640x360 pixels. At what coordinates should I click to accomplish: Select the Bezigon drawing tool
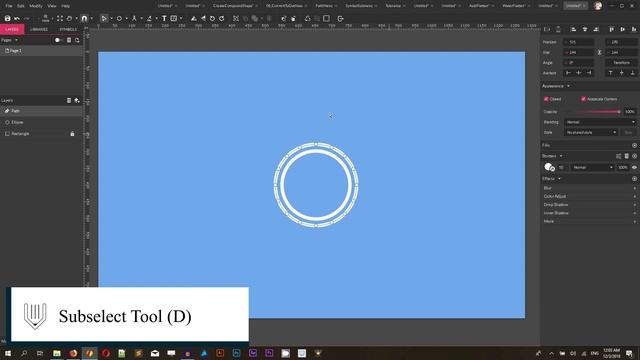[x=149, y=18]
